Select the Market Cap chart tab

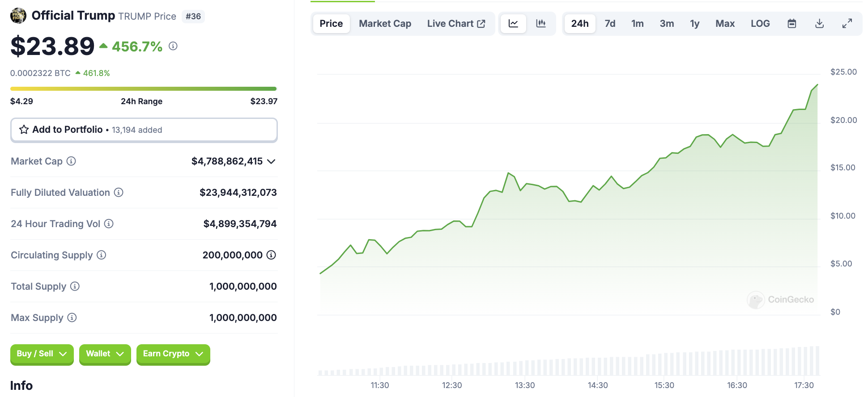point(385,24)
